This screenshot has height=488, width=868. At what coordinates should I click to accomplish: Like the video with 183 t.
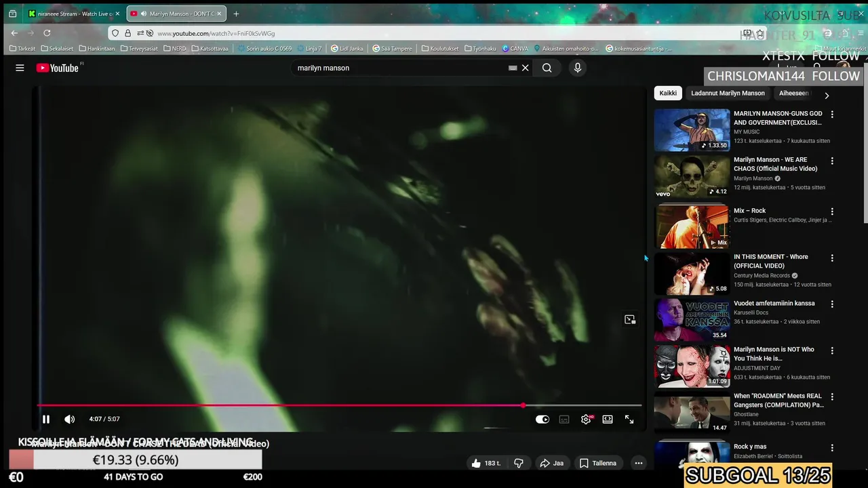pos(486,463)
